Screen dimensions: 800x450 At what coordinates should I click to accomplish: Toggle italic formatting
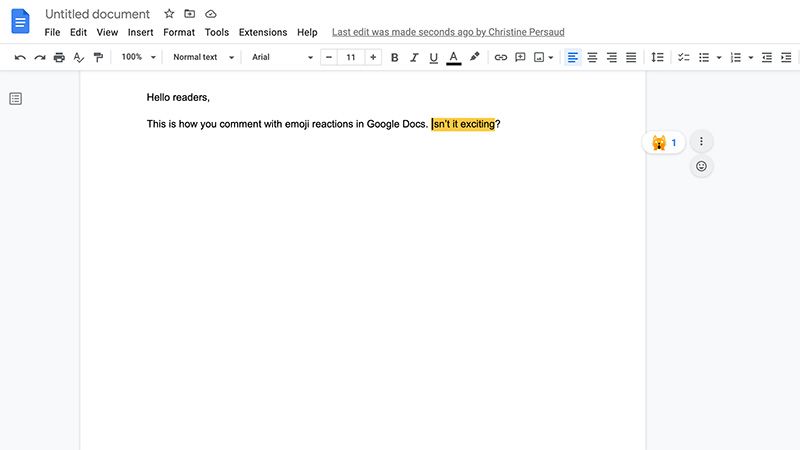414,57
